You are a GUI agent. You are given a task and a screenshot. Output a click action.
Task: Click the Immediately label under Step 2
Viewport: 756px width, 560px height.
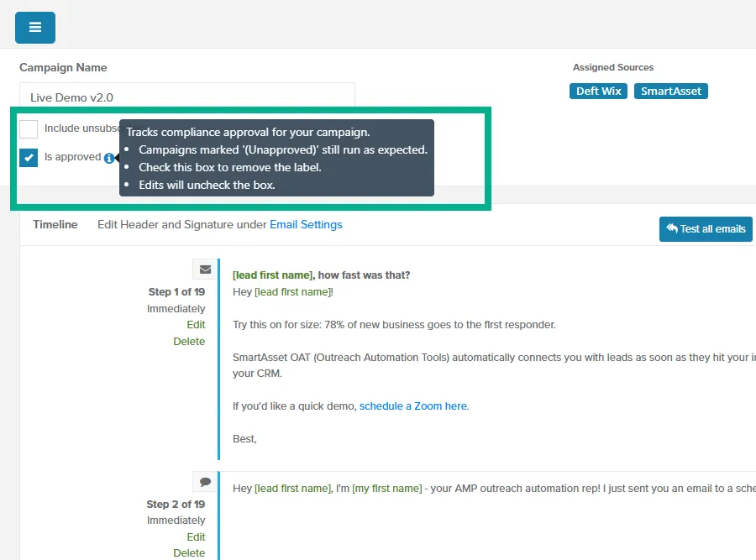pos(176,521)
